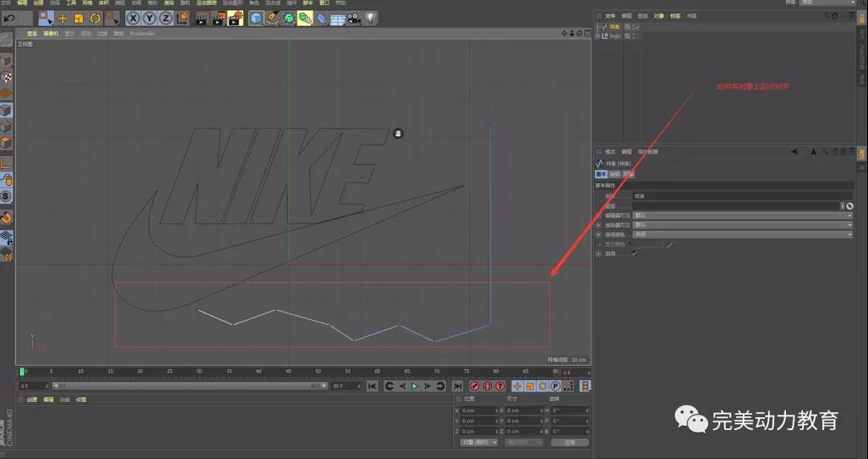868x459 pixels.
Task: Open the Render Settings clapperboard icon
Action: point(235,18)
